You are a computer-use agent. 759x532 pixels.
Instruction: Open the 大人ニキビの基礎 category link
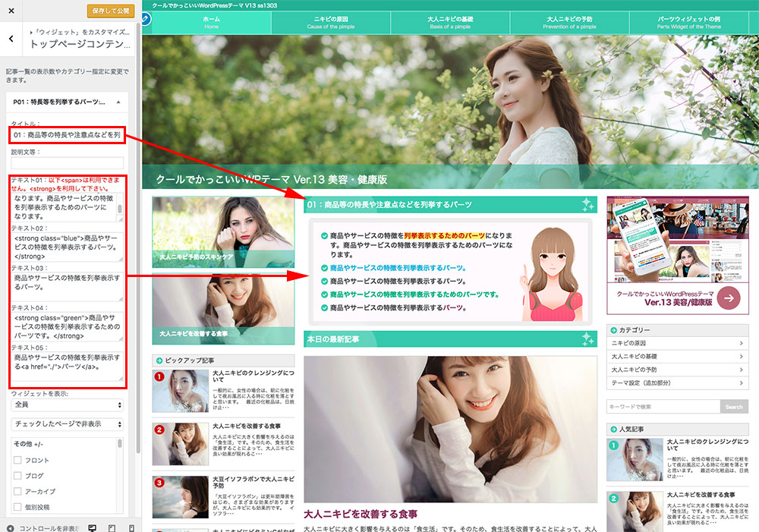677,357
